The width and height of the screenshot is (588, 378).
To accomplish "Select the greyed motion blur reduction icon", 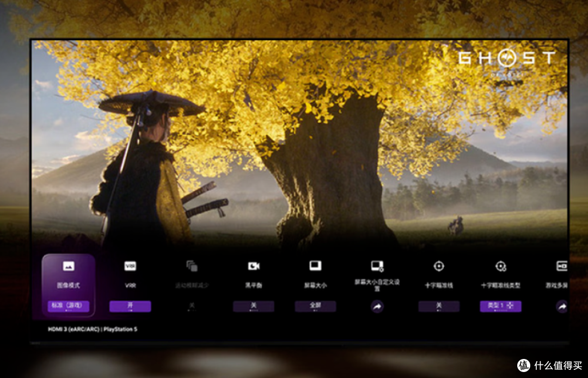I will [x=192, y=266].
